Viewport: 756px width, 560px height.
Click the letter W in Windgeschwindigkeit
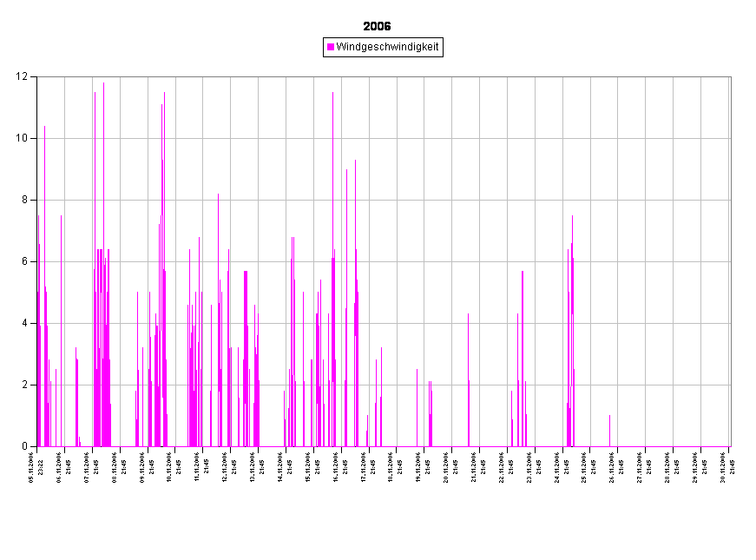pyautogui.click(x=340, y=47)
